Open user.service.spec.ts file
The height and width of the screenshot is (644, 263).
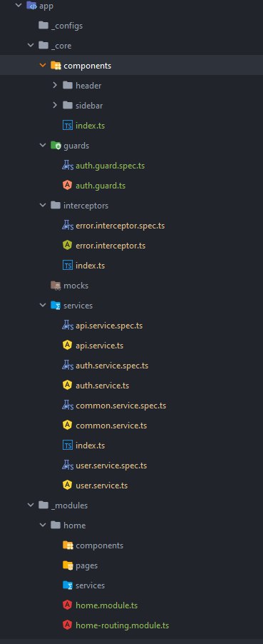click(111, 466)
